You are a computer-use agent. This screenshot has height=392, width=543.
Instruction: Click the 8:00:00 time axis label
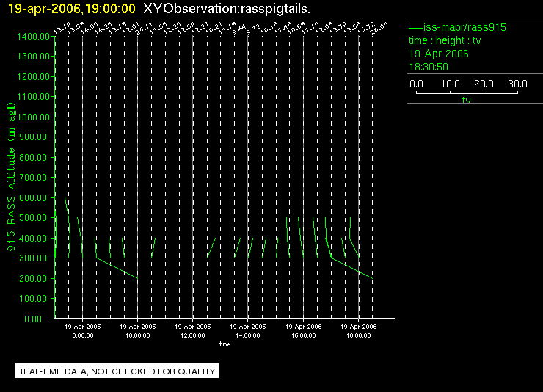click(x=83, y=335)
